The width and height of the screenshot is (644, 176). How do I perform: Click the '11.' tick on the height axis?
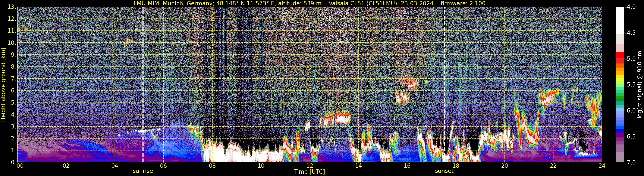pos(12,31)
